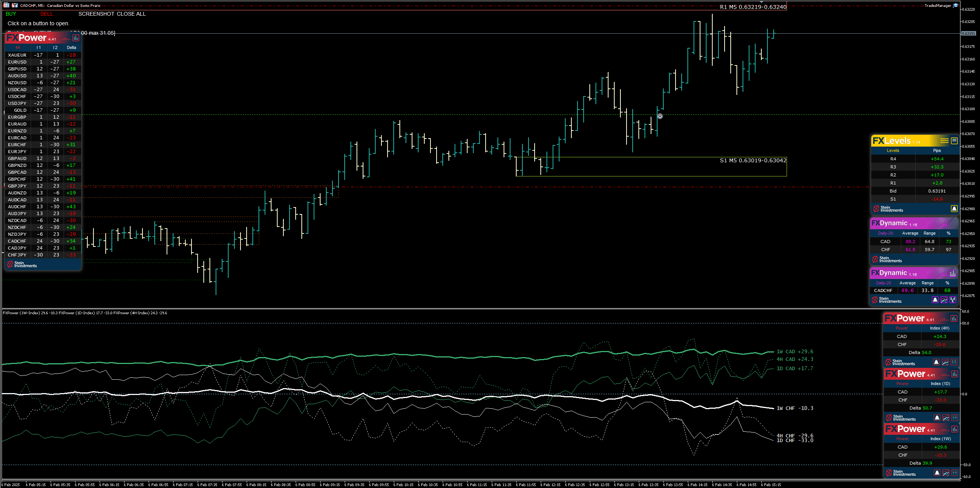The image size is (980, 488).
Task: Click the histogram icon in left FXPower header
Action: pos(75,38)
